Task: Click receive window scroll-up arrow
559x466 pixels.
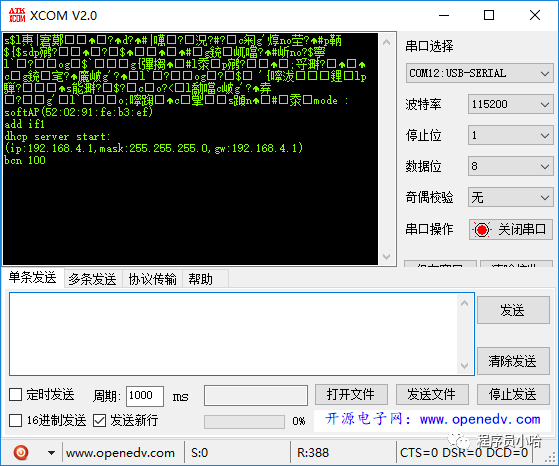Action: 386,43
